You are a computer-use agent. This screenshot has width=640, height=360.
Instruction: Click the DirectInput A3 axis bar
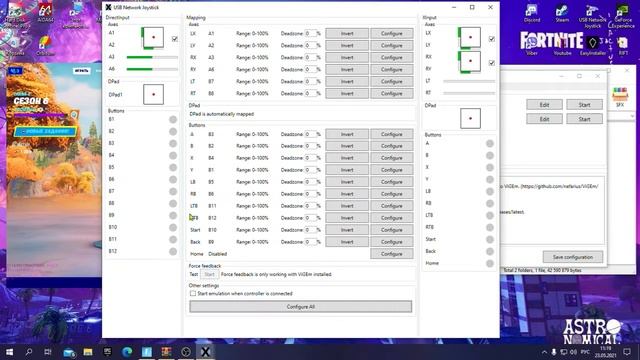tap(152, 57)
